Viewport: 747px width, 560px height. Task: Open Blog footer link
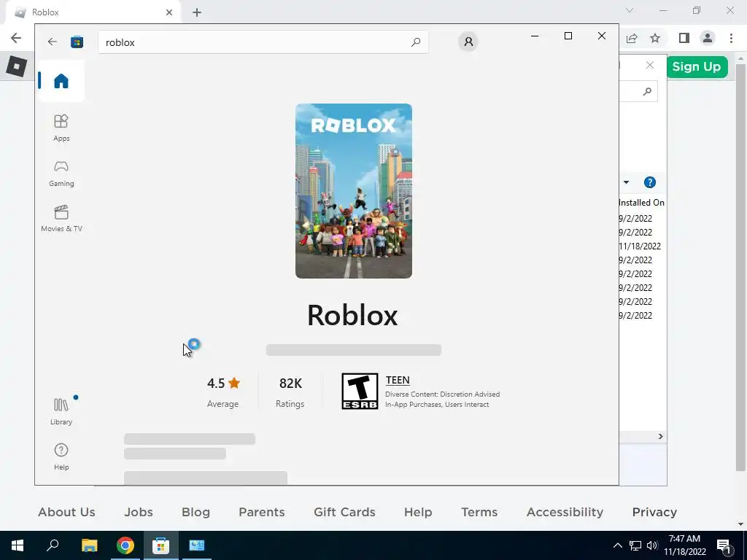(196, 512)
